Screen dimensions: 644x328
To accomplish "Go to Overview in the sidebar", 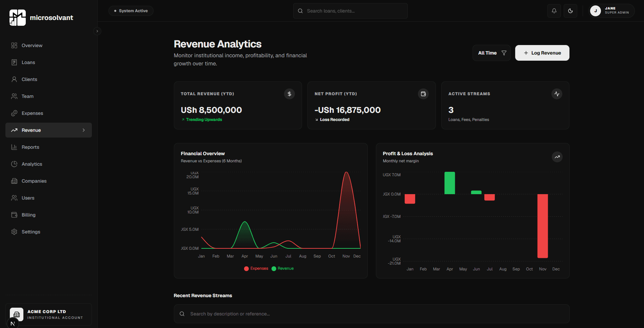I will click(x=48, y=45).
